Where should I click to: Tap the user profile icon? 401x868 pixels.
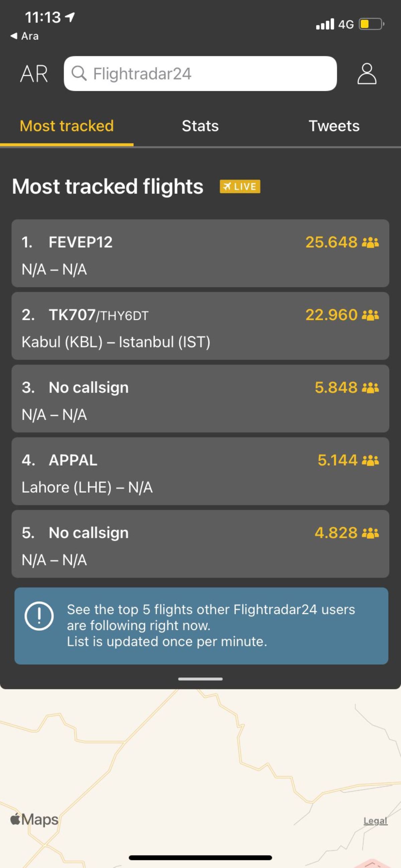(x=367, y=74)
